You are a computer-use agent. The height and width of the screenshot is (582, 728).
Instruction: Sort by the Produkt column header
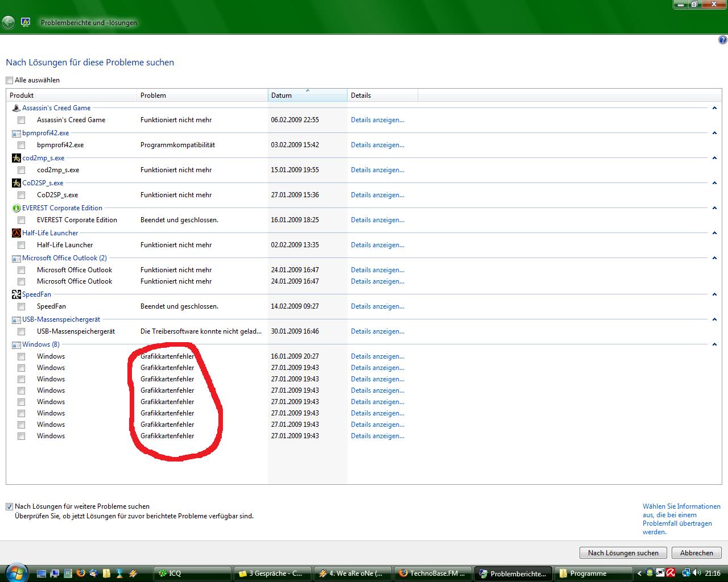click(x=72, y=95)
